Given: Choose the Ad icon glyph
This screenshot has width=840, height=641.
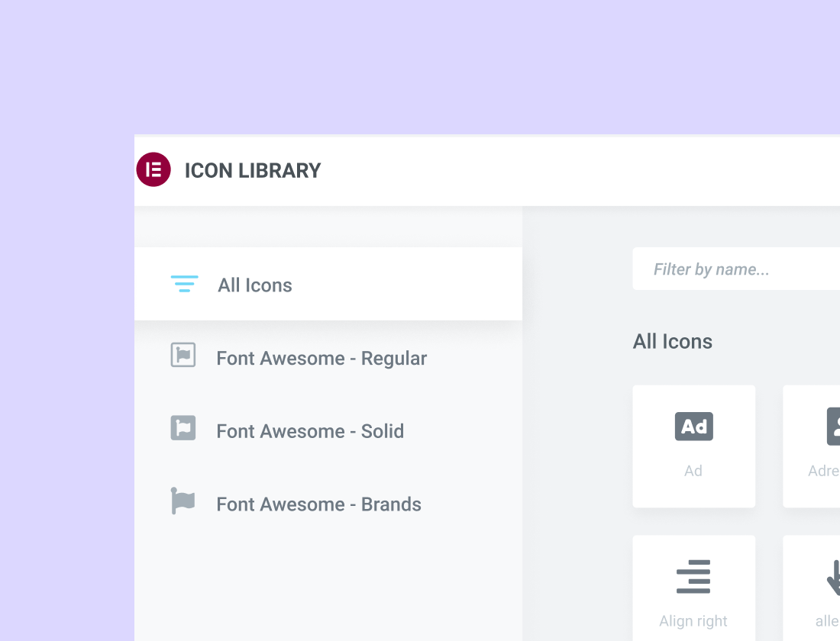Looking at the screenshot, I should tap(693, 427).
